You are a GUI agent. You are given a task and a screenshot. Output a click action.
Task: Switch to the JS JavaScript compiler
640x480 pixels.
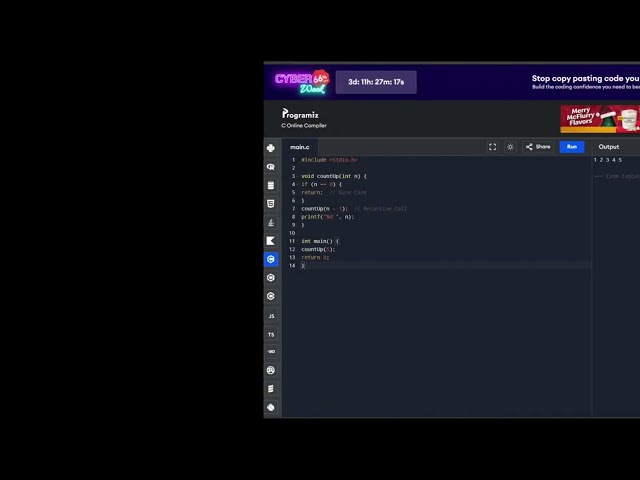pos(271,316)
